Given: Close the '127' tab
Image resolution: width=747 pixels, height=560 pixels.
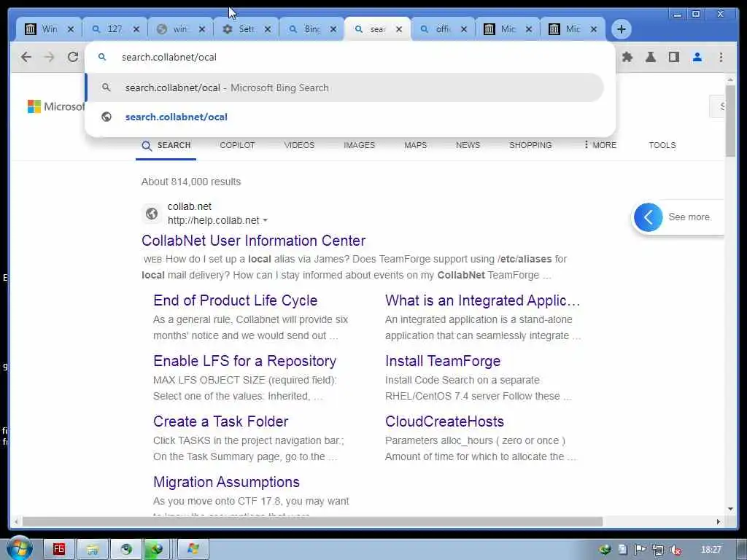Looking at the screenshot, I should point(136,29).
